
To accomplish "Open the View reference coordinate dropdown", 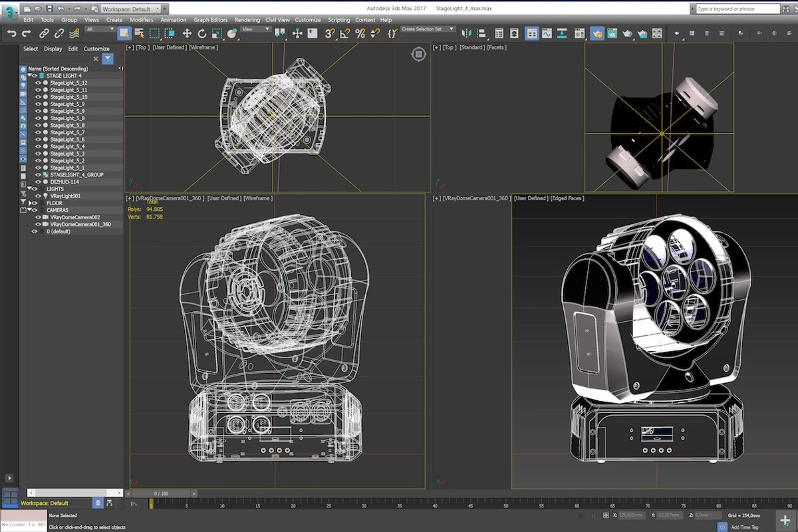I will click(255, 29).
